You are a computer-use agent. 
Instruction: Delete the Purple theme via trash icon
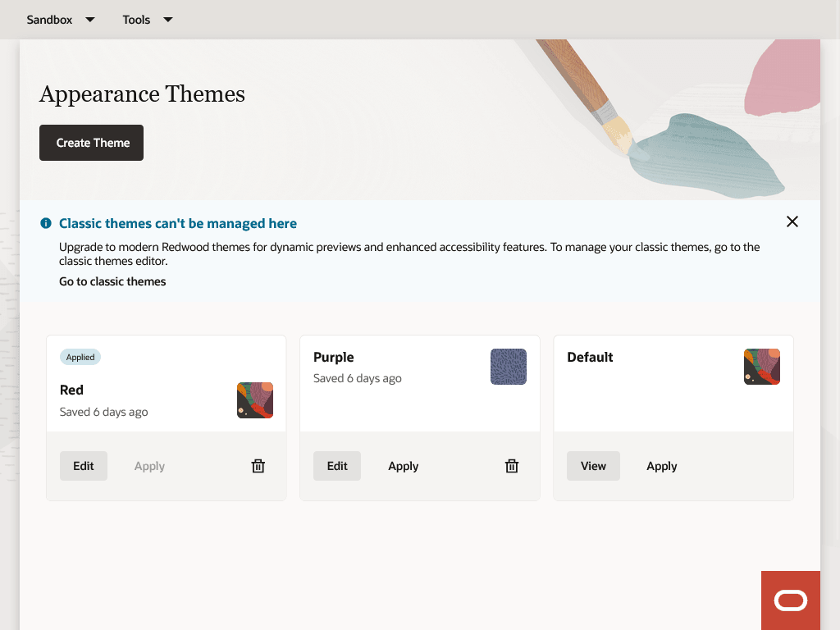511,465
